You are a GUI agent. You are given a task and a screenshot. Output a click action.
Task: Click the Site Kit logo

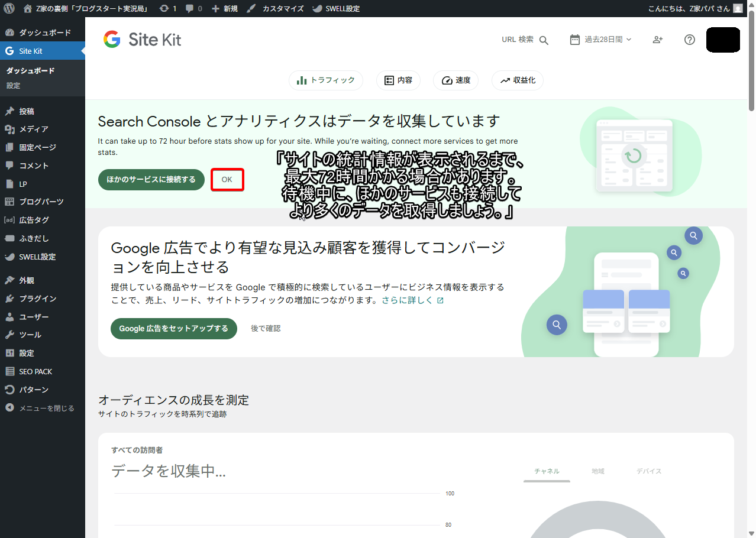pos(142,40)
